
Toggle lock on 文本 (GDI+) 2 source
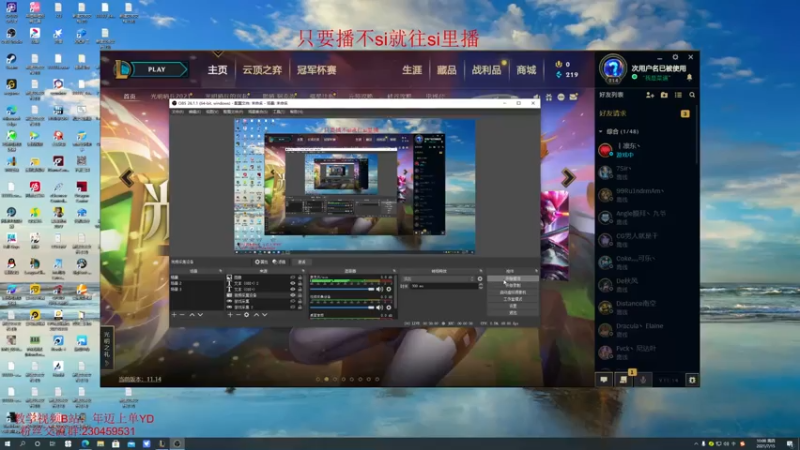pos(300,283)
